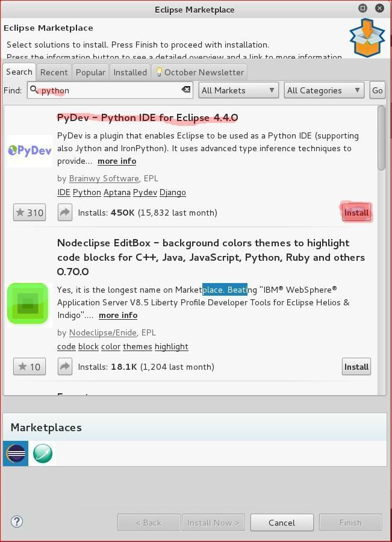
Task: Switch to the Search tab
Action: click(19, 72)
